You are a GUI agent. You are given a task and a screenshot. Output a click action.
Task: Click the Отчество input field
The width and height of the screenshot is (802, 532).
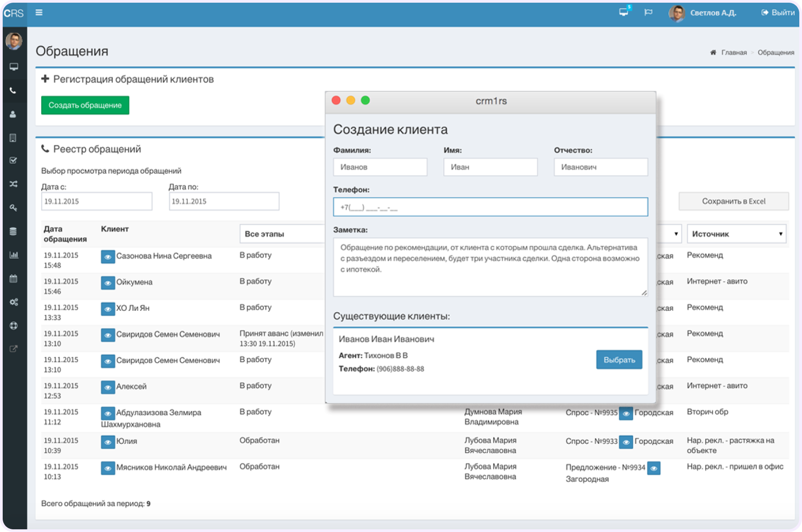tap(601, 167)
